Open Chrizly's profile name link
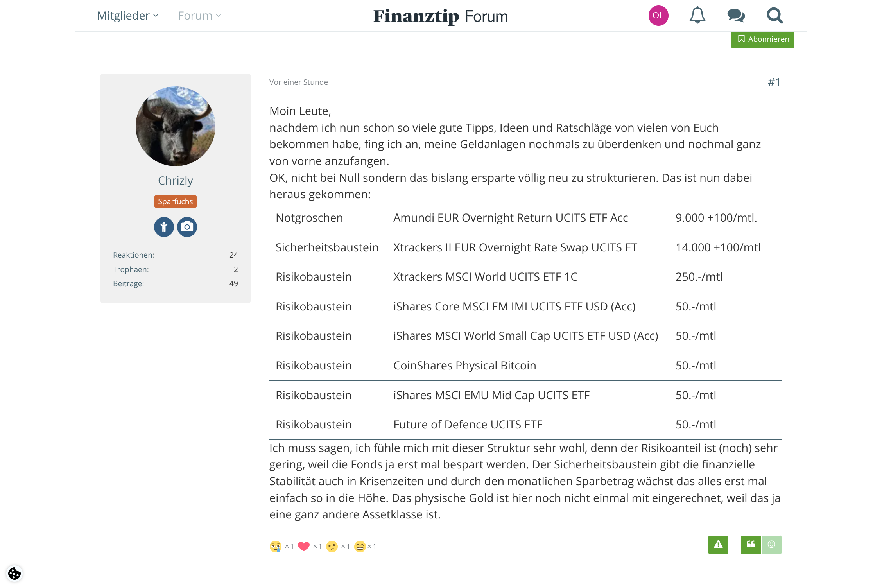The image size is (882, 588). 176,181
